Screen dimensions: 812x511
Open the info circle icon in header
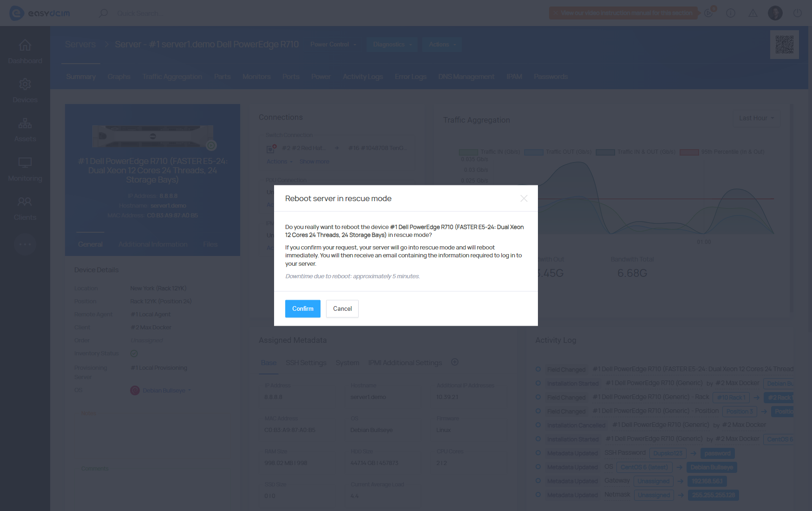731,13
